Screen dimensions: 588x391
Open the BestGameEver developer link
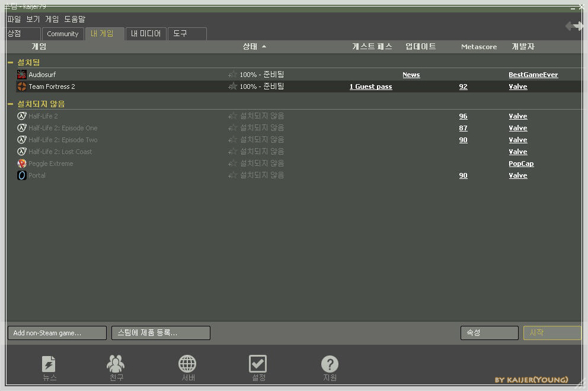[x=533, y=75]
